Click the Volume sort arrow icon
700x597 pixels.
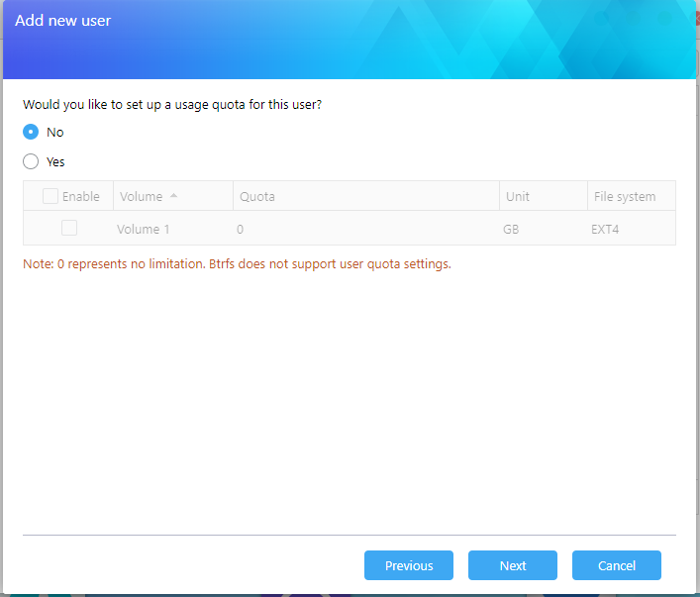click(x=173, y=196)
